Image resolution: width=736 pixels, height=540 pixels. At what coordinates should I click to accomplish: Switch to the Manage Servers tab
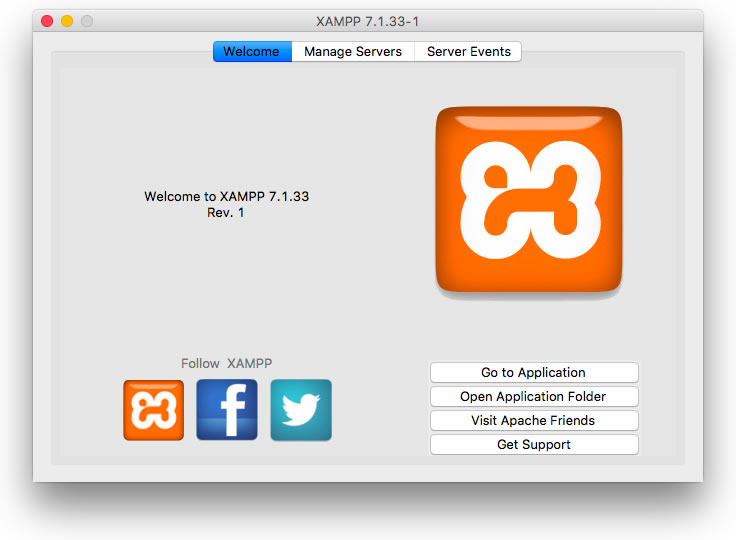[353, 51]
